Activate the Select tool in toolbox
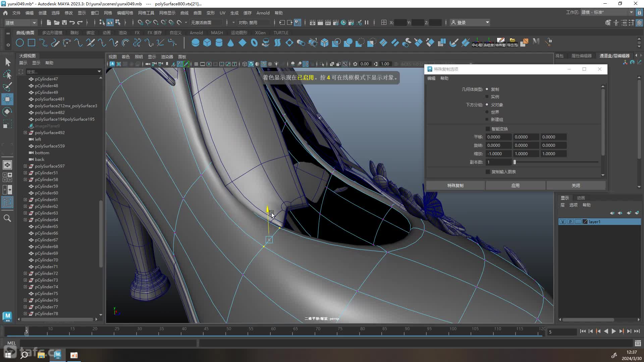 coord(7,62)
